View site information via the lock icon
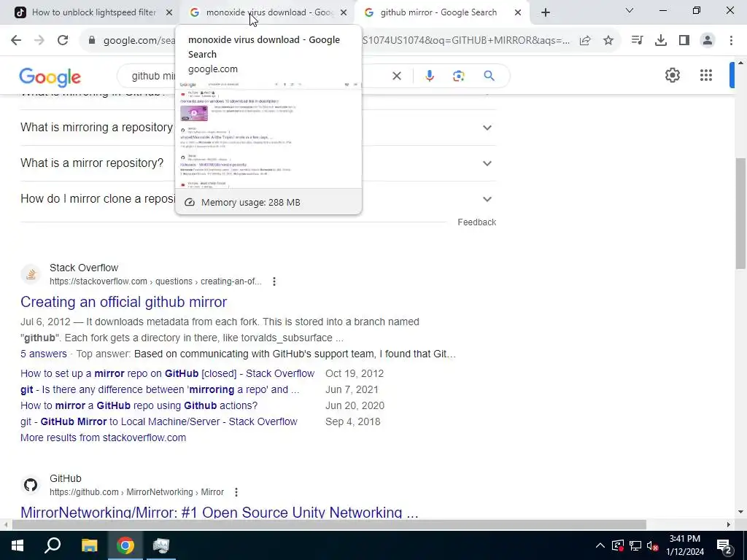Viewport: 747px width, 560px height. [92, 41]
